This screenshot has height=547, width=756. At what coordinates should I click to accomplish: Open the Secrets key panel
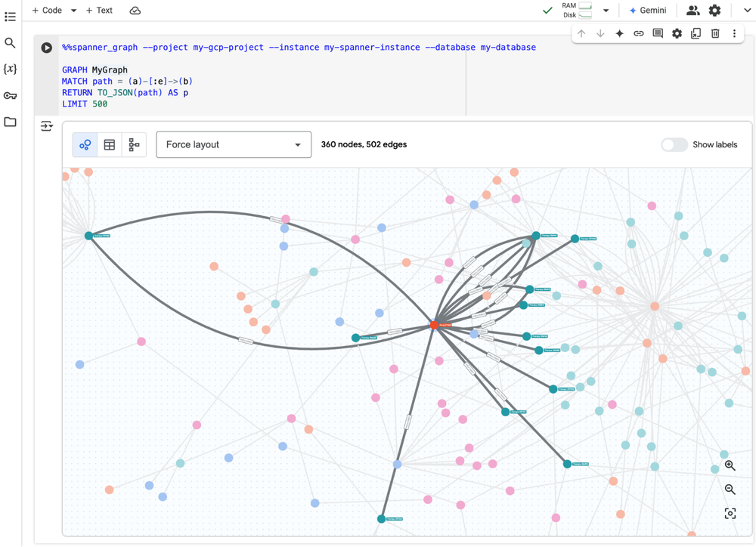(x=10, y=96)
